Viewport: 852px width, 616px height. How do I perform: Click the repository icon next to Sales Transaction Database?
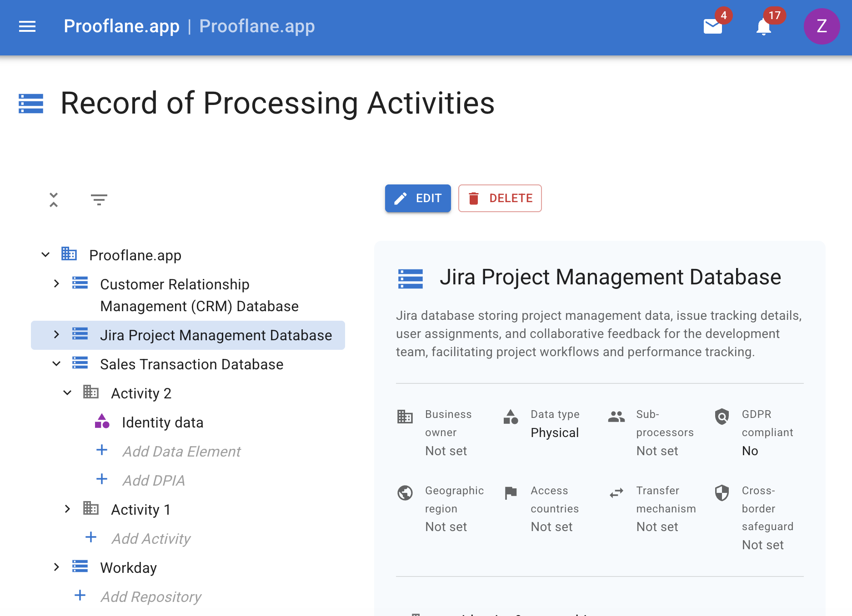pyautogui.click(x=80, y=363)
